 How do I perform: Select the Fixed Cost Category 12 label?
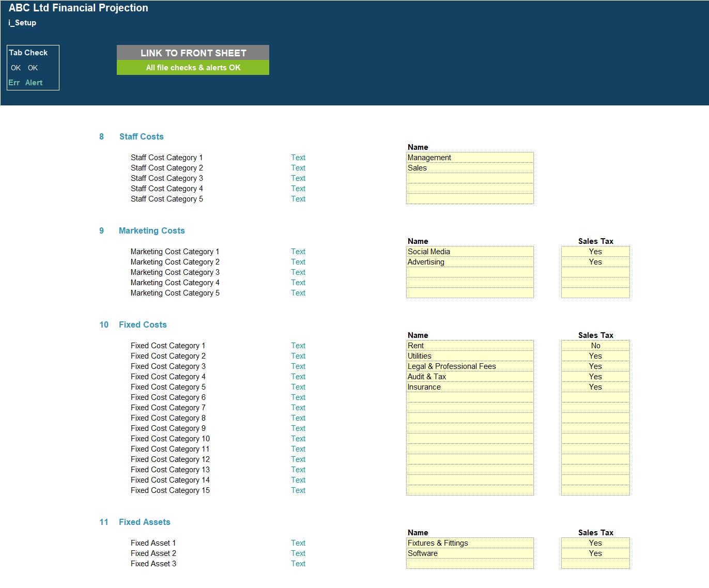click(170, 459)
